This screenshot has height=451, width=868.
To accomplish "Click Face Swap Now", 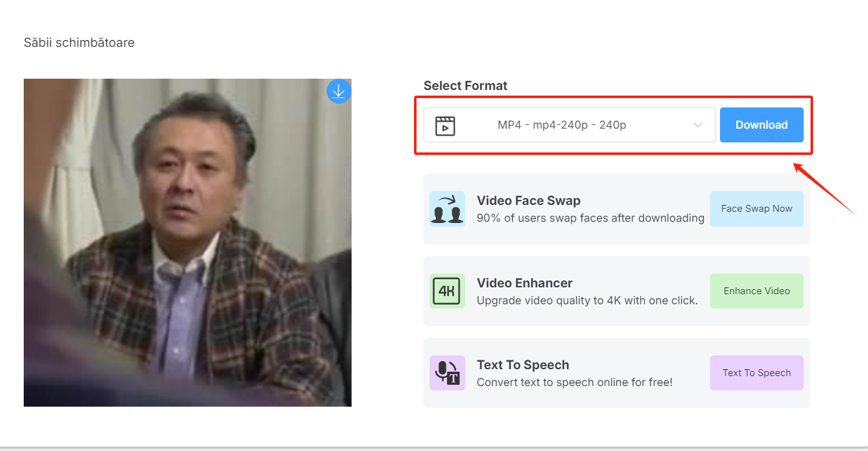I will [756, 209].
